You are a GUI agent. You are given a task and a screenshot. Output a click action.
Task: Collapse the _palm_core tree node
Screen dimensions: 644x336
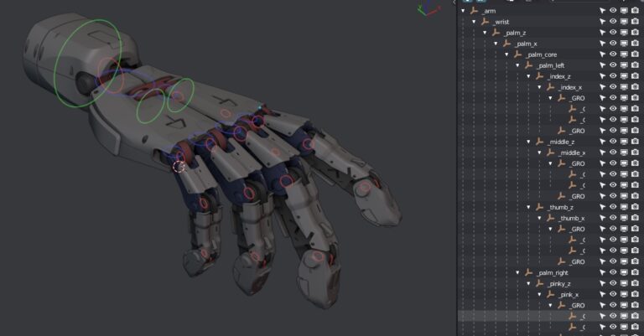506,54
